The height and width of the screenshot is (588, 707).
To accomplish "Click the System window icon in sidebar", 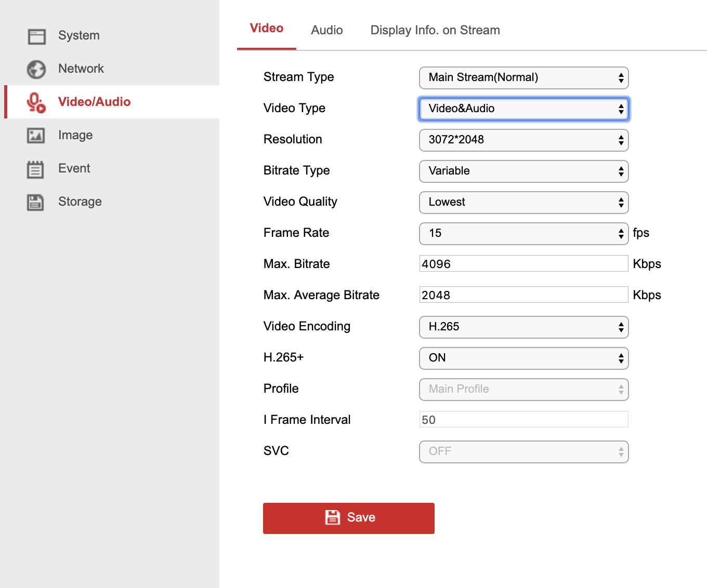I will click(36, 36).
